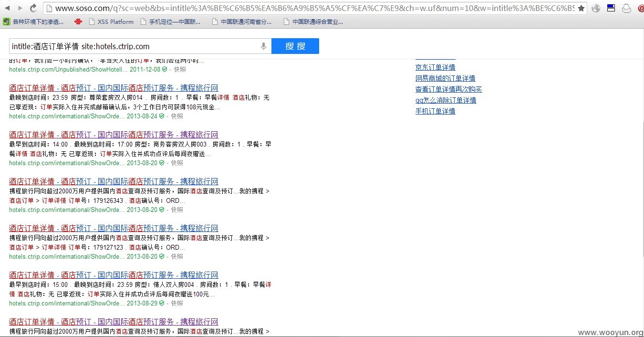Viewport: 644px width, 337px height.
Task: Open the 快照 link for order 179126343 result
Action: click(x=177, y=210)
